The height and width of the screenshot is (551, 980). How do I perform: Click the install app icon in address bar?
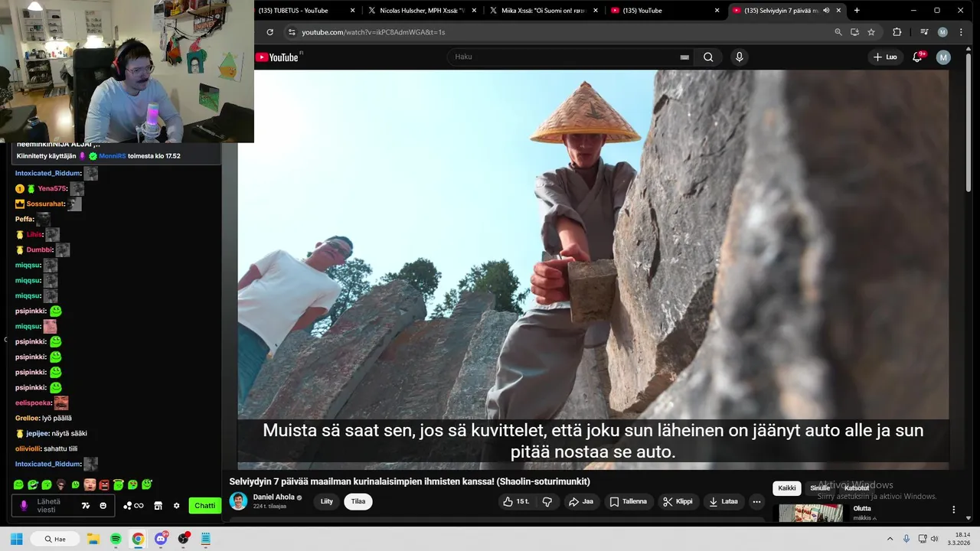point(854,32)
